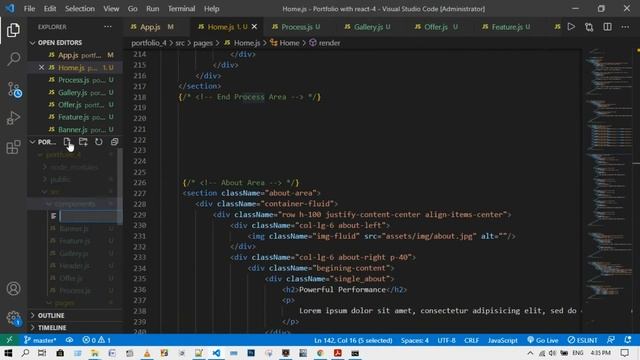Open editor more actions ellipsis

625,27
